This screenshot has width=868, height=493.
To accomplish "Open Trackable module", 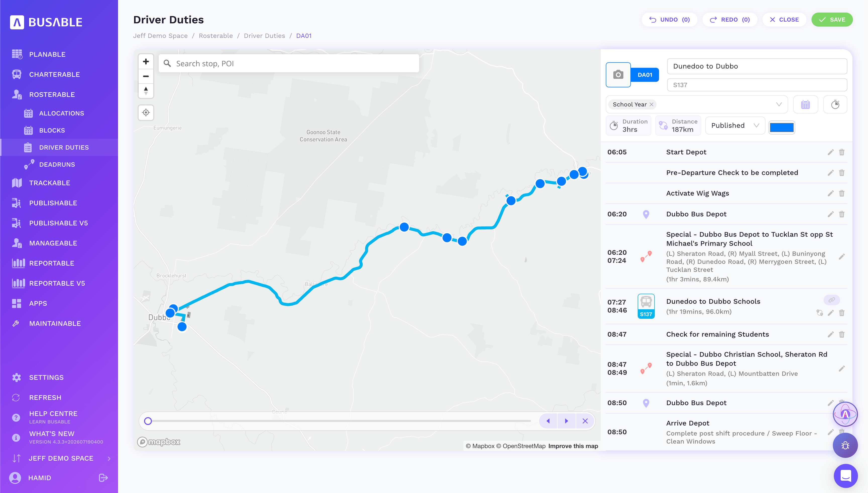I will [59, 183].
